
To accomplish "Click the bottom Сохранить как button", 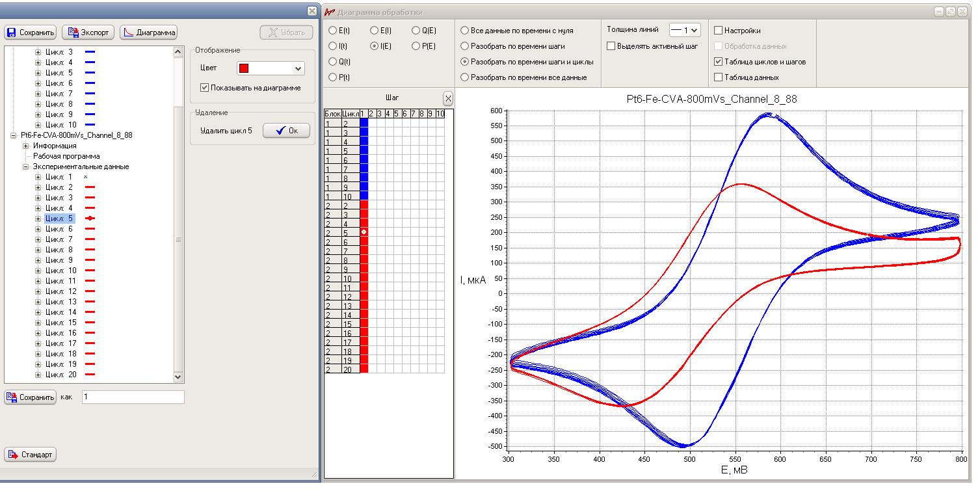I will point(31,397).
